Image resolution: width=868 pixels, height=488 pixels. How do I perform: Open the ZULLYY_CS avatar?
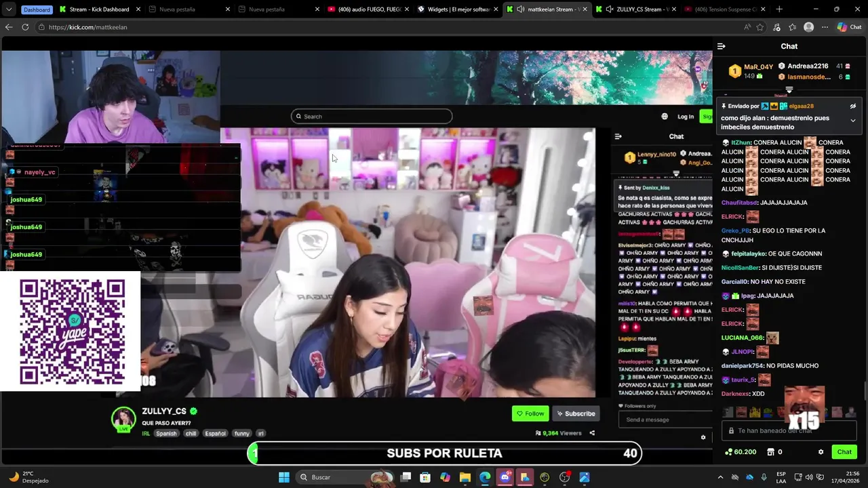click(x=123, y=420)
